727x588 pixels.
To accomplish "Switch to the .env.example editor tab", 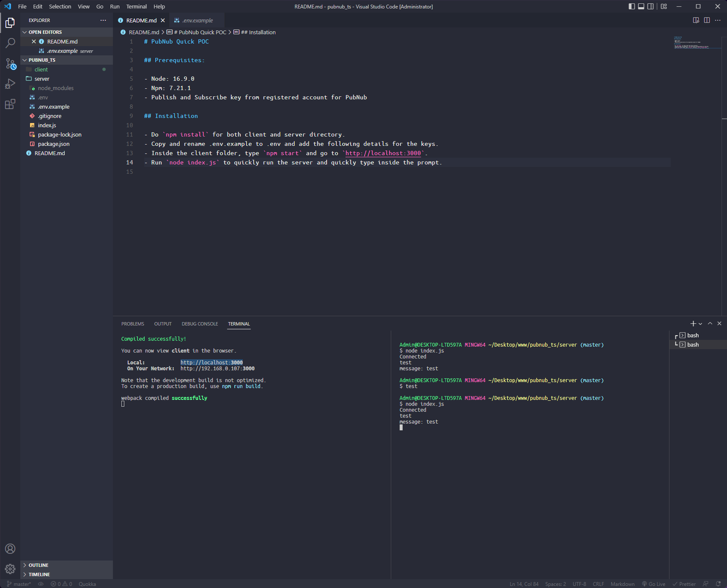I will [x=197, y=20].
